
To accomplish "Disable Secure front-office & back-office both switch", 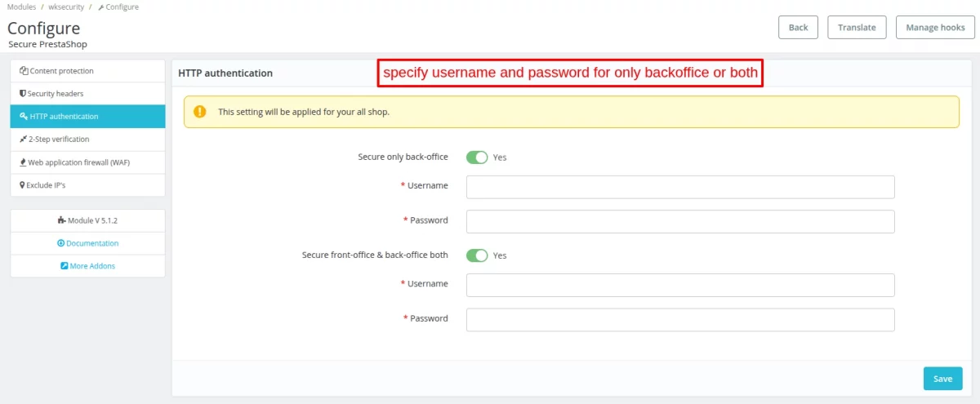I will [x=477, y=255].
